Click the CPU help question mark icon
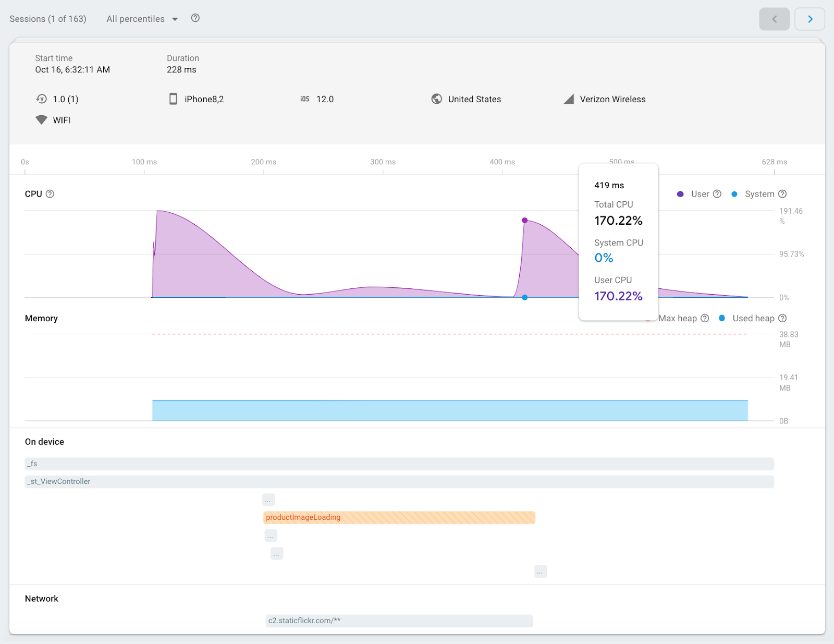This screenshot has width=834, height=644. pos(50,194)
